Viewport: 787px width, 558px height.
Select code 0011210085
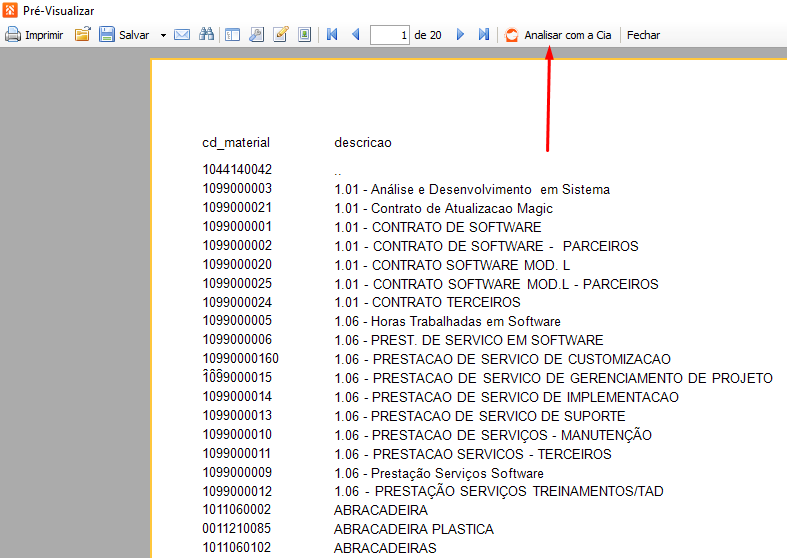[236, 529]
